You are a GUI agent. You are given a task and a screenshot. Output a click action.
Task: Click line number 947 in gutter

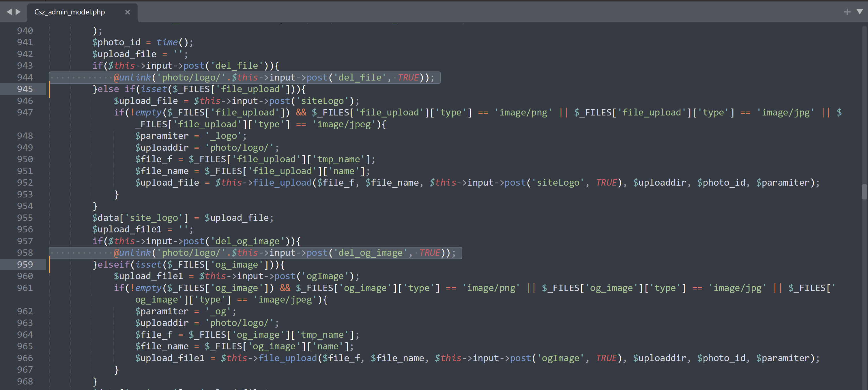(x=25, y=113)
